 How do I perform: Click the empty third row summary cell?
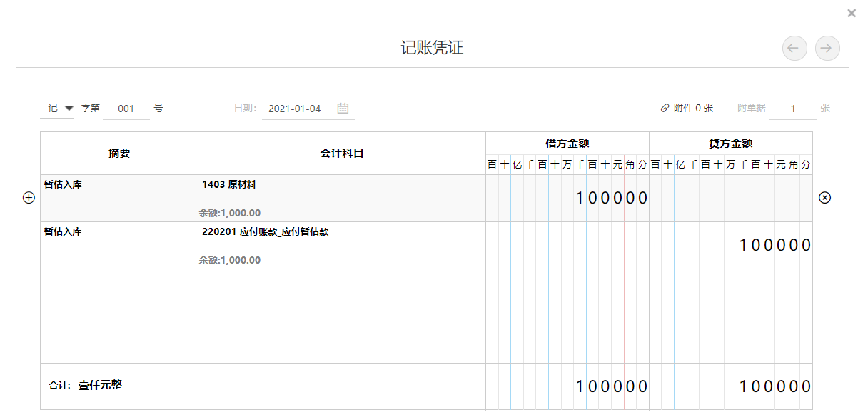point(119,292)
